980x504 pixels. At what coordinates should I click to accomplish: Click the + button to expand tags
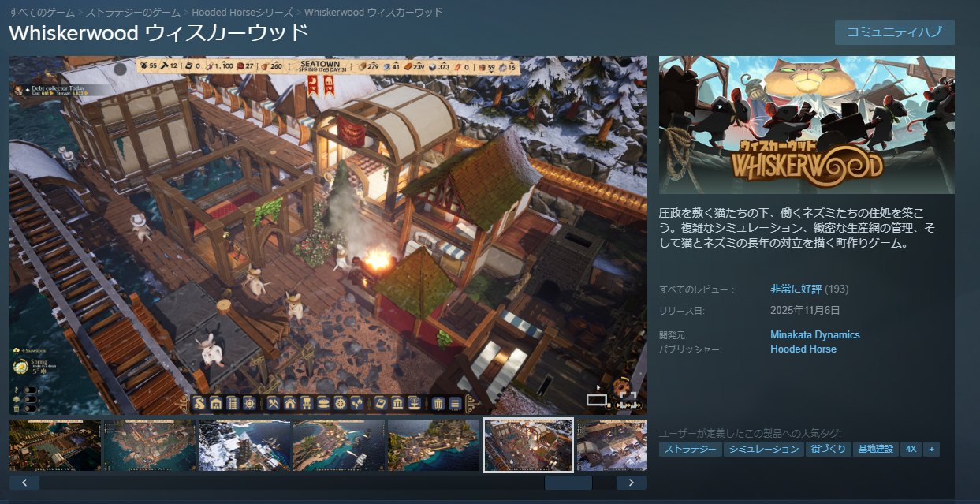(x=932, y=449)
